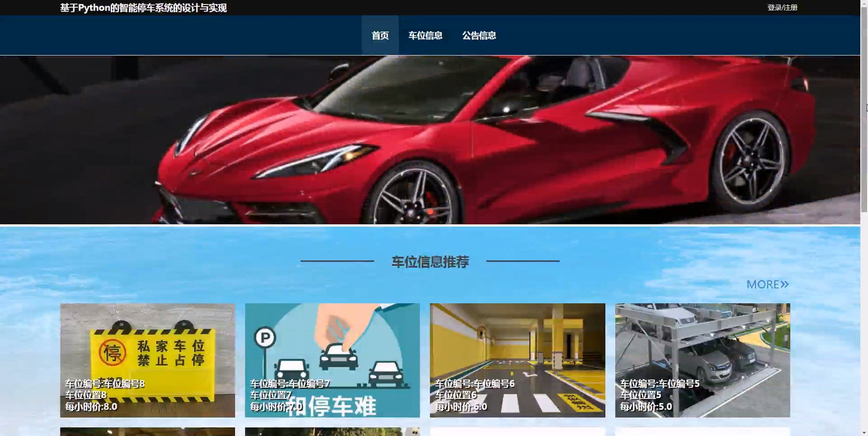Viewport: 868px width, 436px height.
Task: Click the text 每小时价:8.0
Action: point(91,407)
